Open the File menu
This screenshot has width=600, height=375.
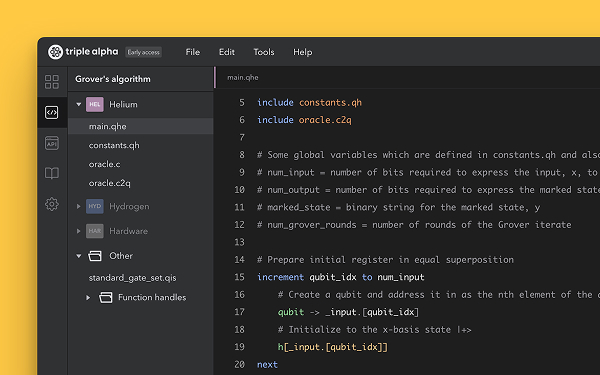(192, 52)
